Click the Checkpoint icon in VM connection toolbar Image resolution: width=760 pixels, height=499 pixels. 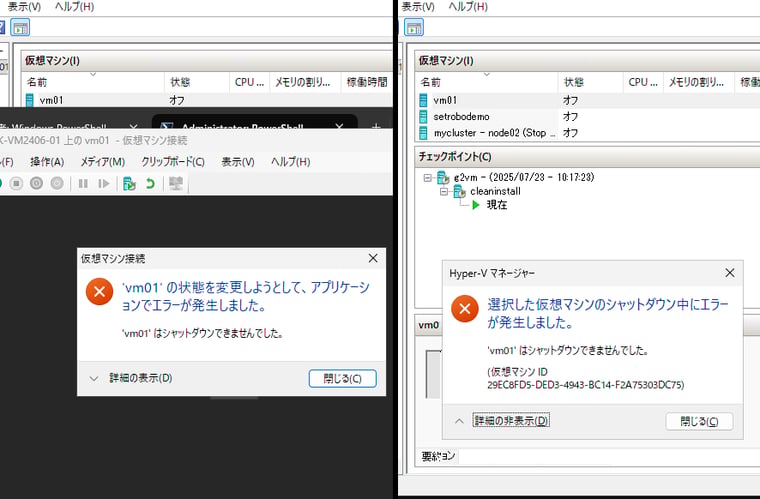pyautogui.click(x=129, y=184)
